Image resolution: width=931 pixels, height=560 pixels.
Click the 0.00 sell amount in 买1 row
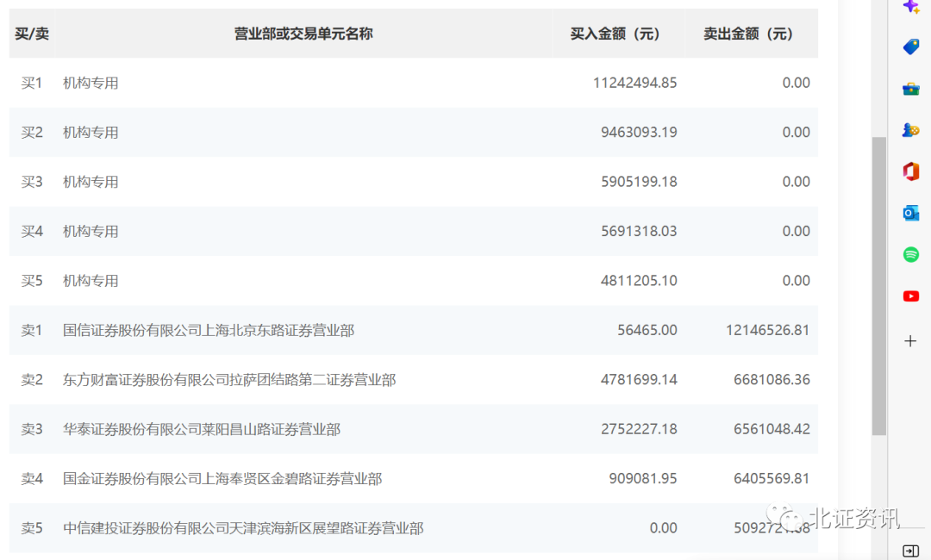click(797, 83)
